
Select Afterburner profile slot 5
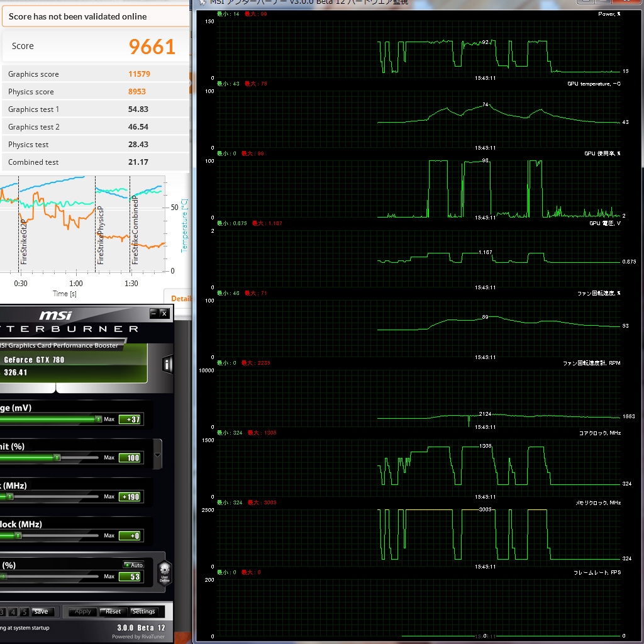click(25, 612)
